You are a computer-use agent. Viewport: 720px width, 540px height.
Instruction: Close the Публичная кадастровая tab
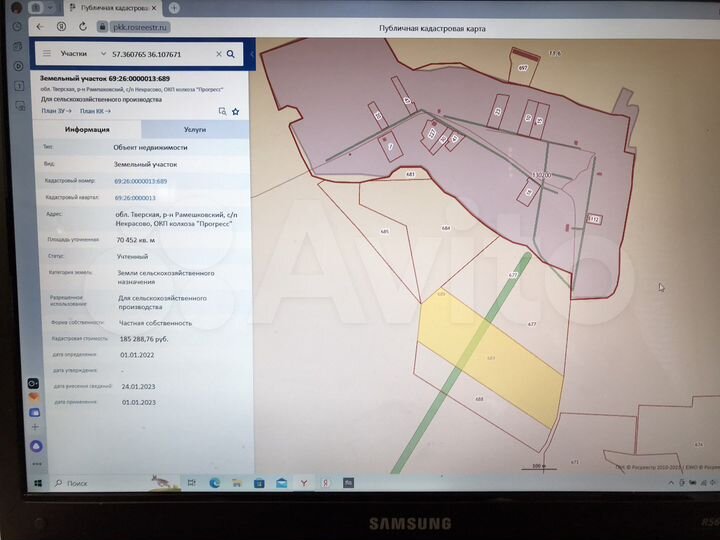154,8
